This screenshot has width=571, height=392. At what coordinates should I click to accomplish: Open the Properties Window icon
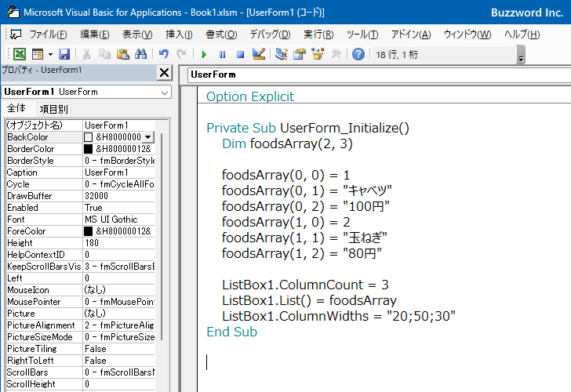click(x=300, y=55)
